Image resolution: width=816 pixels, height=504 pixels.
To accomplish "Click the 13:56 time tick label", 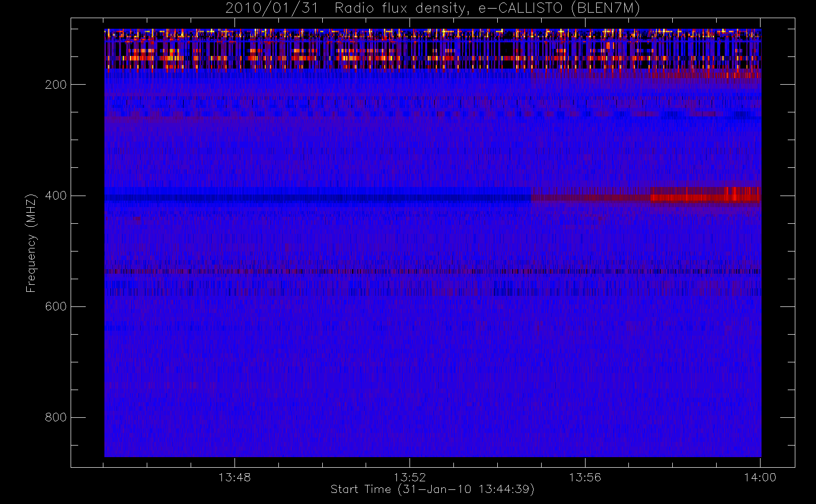I will click(585, 477).
